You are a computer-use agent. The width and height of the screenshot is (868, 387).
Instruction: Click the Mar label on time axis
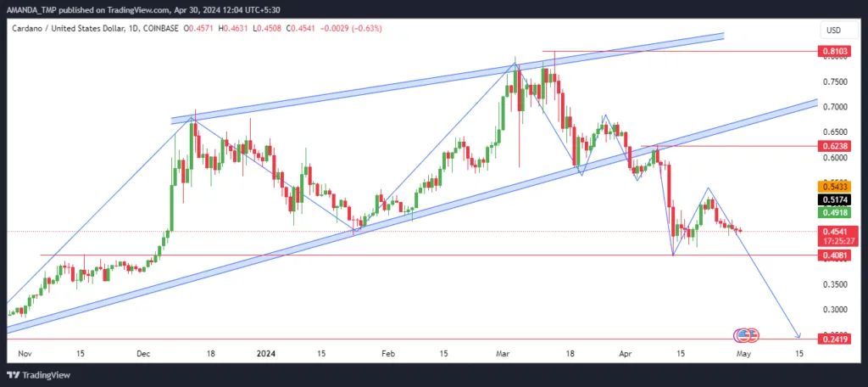coord(503,353)
